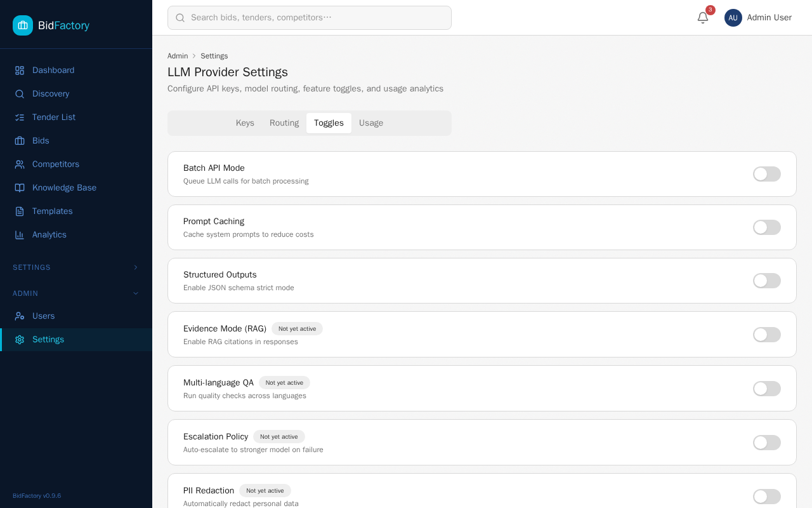The image size is (812, 508).
Task: Toggle Multi-language QA switch
Action: pos(767,389)
